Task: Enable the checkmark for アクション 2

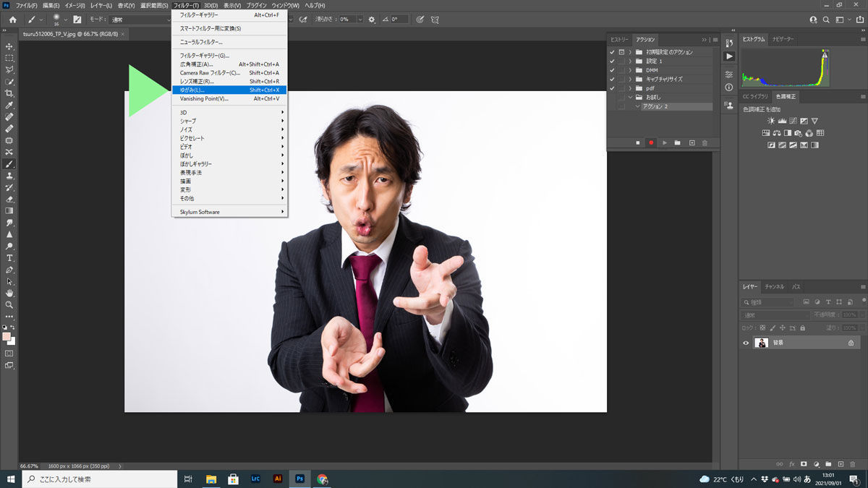Action: coord(622,106)
